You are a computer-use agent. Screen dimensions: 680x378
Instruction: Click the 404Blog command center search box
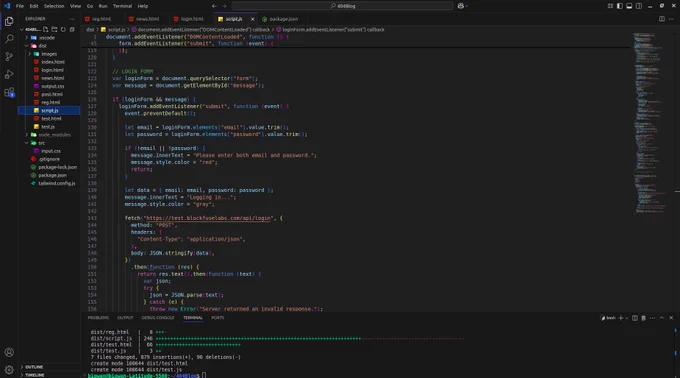[343, 6]
